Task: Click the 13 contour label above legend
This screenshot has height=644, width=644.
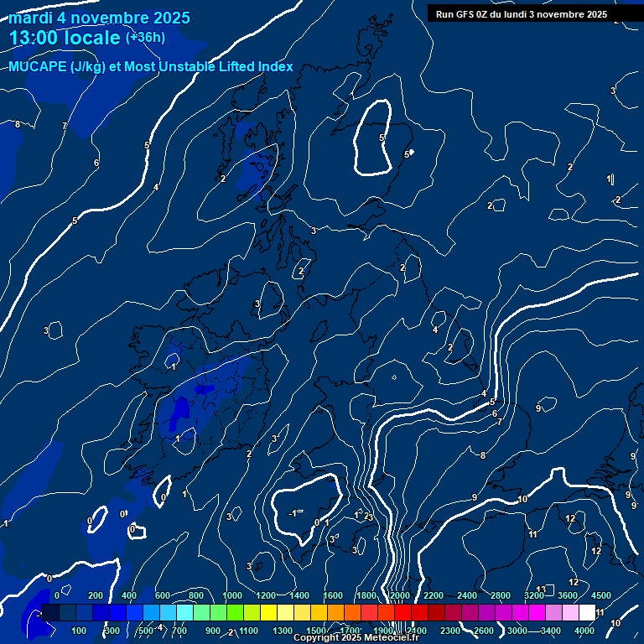Action: pyautogui.click(x=541, y=589)
